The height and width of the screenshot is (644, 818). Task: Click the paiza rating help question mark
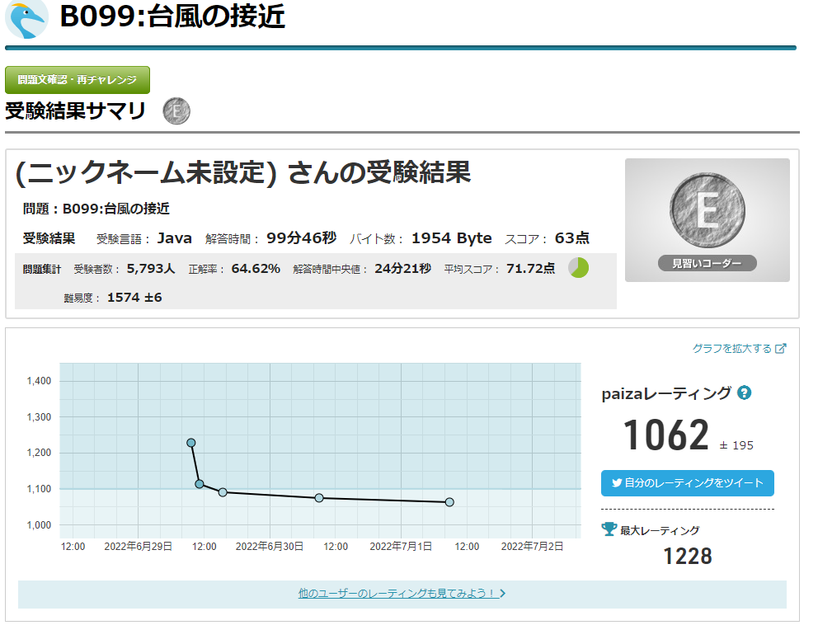tap(745, 393)
